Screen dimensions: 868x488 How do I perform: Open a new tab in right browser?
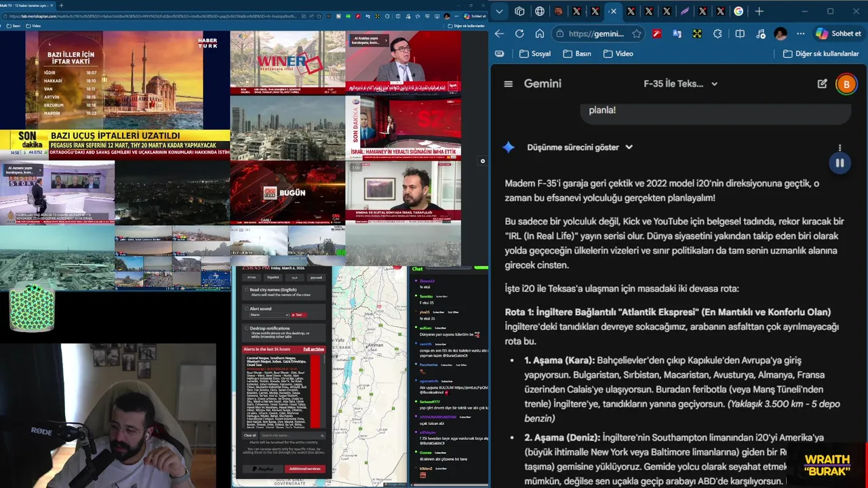[759, 11]
